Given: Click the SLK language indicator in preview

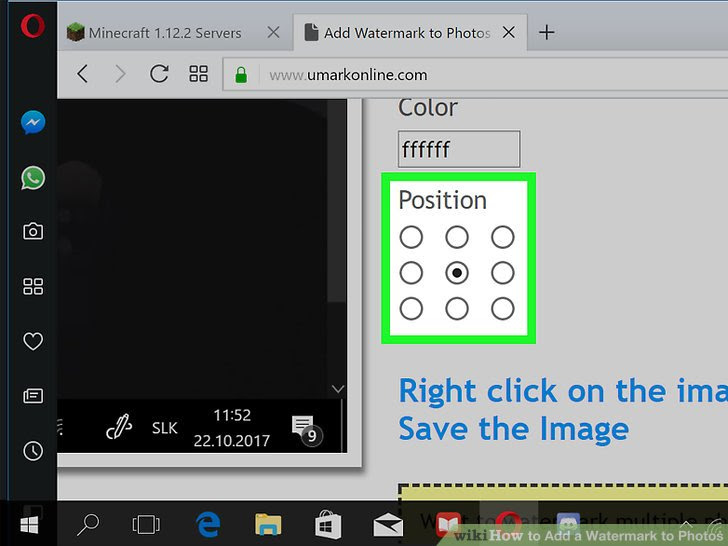Looking at the screenshot, I should coord(164,428).
